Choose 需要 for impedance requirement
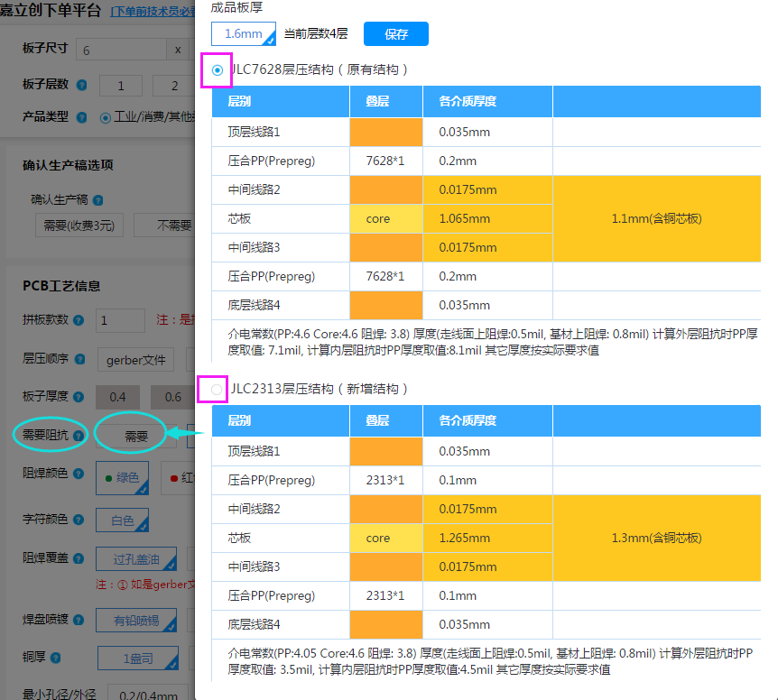 coord(136,437)
